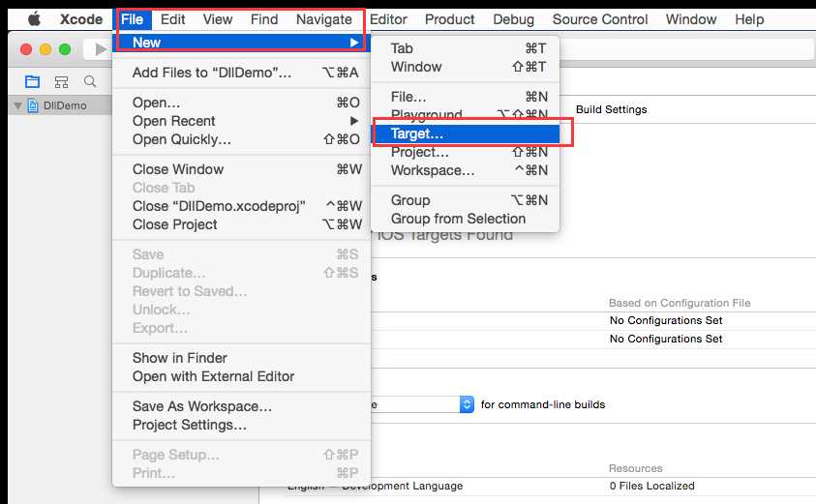Open the Apple menu
The height and width of the screenshot is (504, 816).
coord(34,19)
